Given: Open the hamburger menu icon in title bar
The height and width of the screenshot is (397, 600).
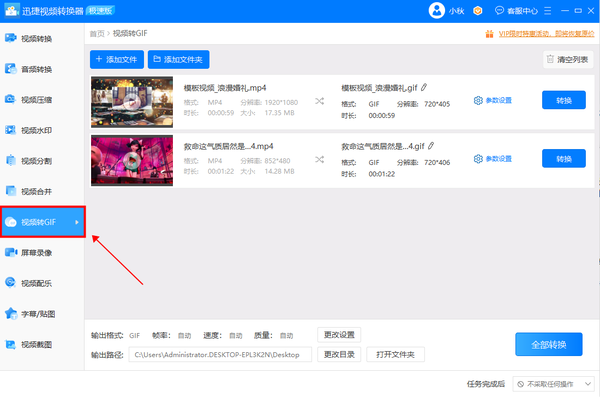Looking at the screenshot, I should [548, 11].
